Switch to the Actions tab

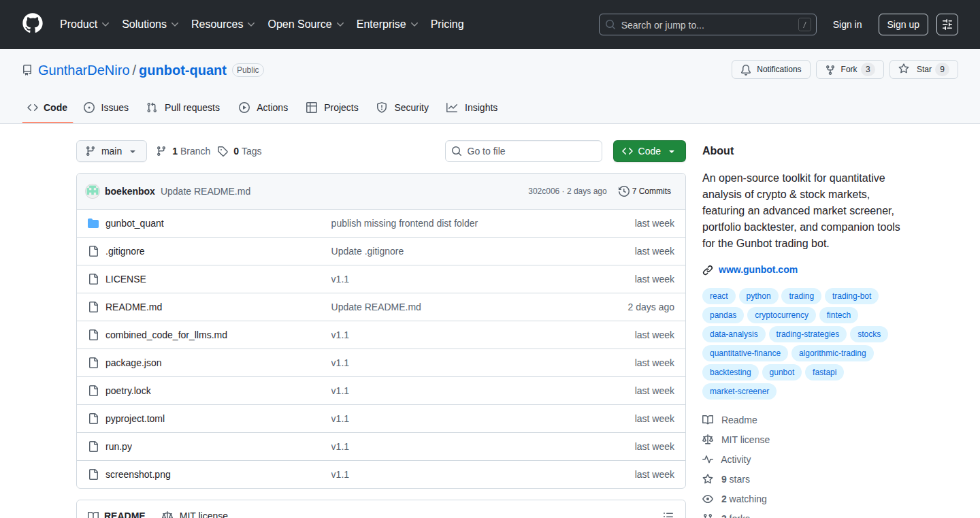coord(263,108)
